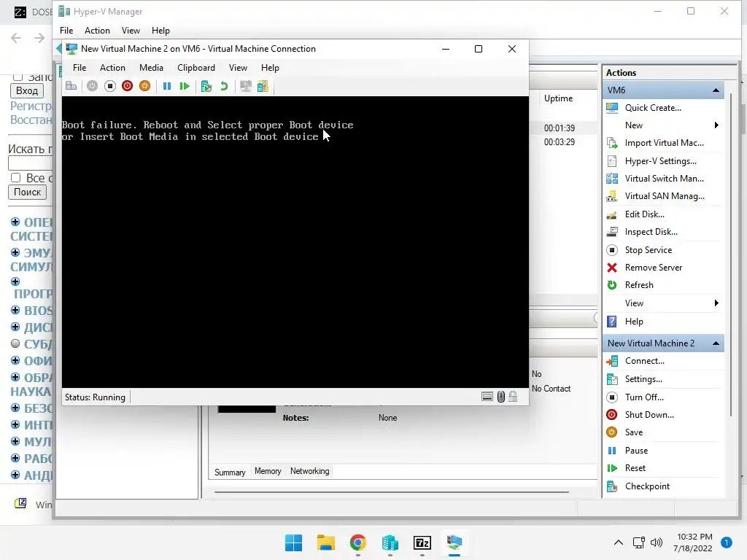Click Checkpoint in Actions pane
The width and height of the screenshot is (747, 560).
(x=647, y=486)
